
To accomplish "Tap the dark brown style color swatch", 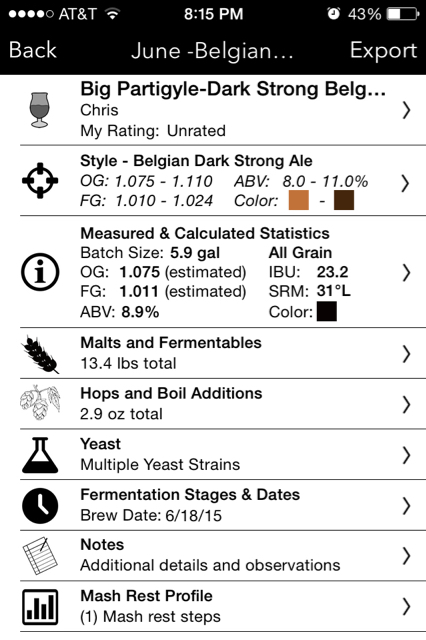I will click(344, 200).
